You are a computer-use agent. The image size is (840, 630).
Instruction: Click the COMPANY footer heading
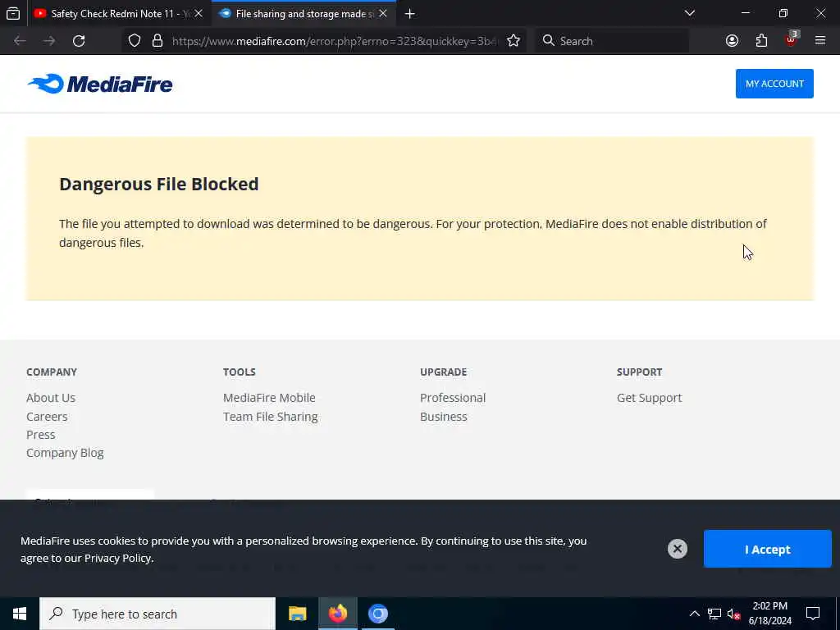coord(52,372)
